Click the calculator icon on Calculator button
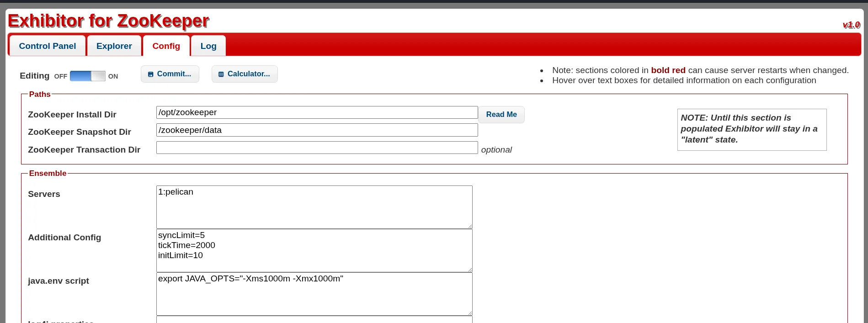The width and height of the screenshot is (868, 323). point(221,74)
